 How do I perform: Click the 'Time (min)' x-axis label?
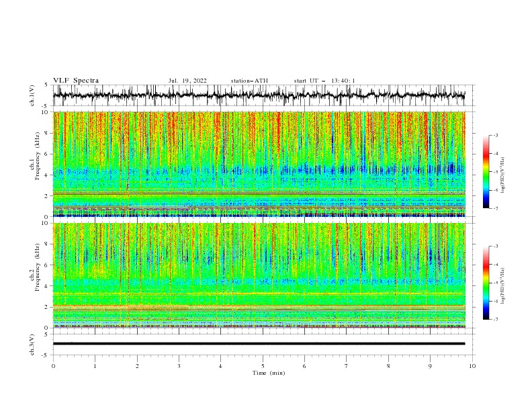[x=269, y=373]
